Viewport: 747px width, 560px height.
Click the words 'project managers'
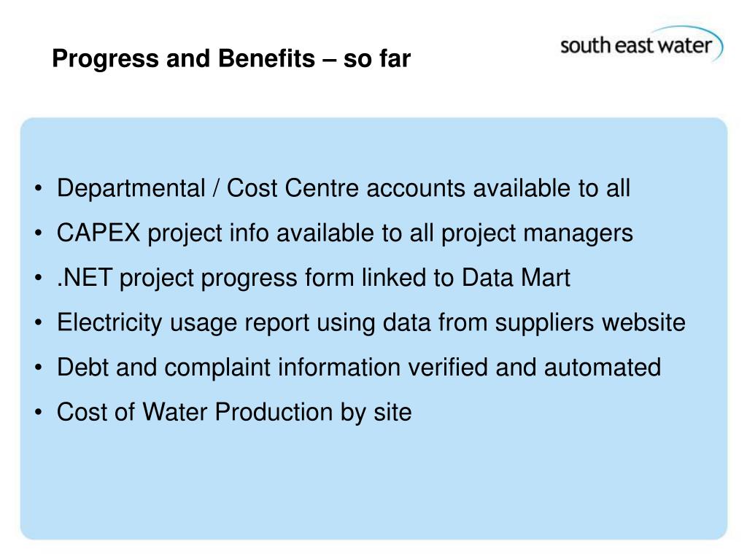coord(537,234)
